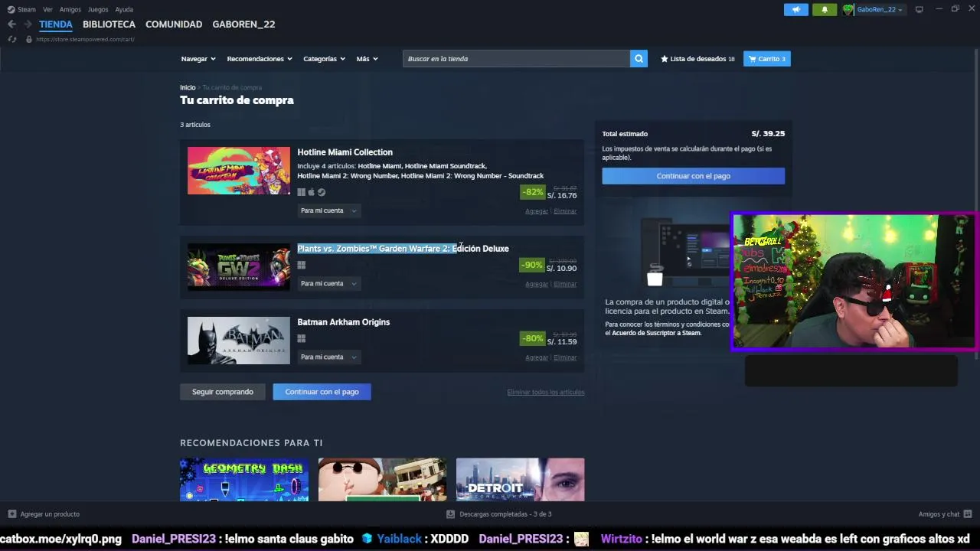Switch to the COMUNIDAD tab

(x=174, y=24)
